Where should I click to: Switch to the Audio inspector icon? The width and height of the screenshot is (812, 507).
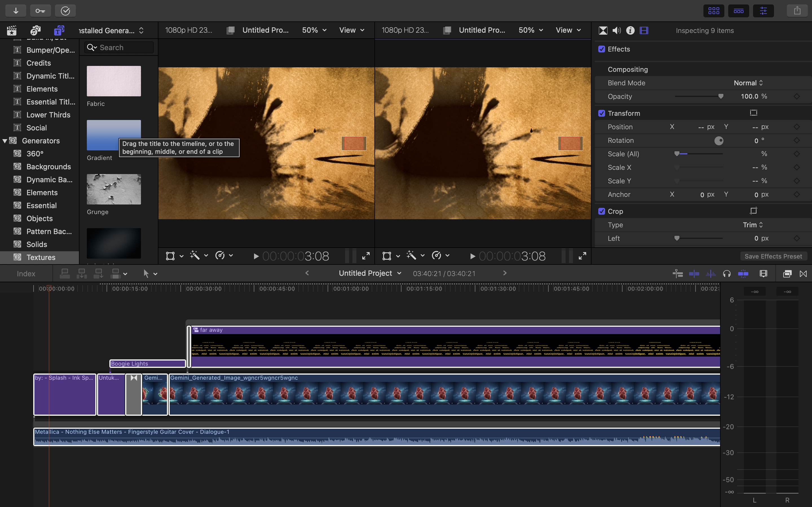coord(616,30)
